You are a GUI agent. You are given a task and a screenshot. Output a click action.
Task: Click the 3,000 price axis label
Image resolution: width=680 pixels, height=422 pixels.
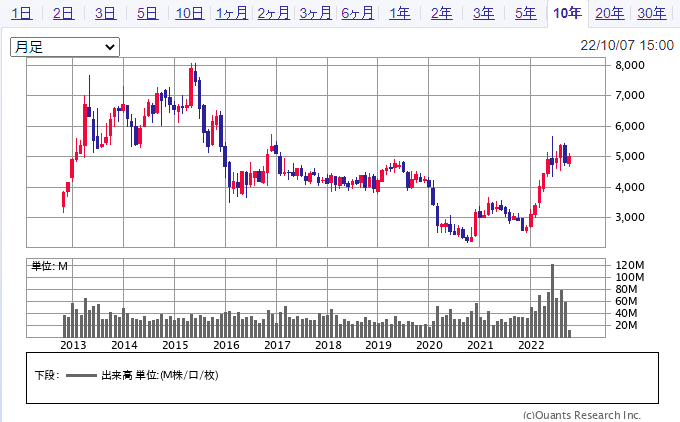pyautogui.click(x=630, y=217)
